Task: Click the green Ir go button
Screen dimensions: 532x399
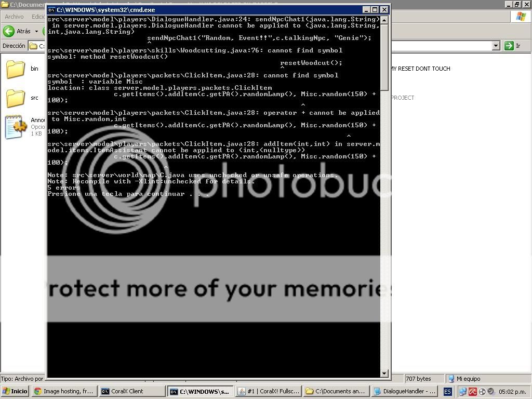Action: (509, 46)
